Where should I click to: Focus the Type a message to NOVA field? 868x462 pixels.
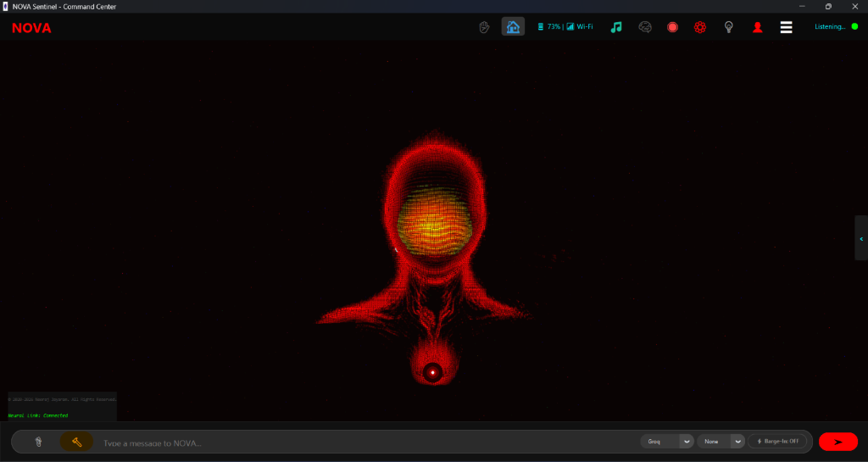point(365,443)
